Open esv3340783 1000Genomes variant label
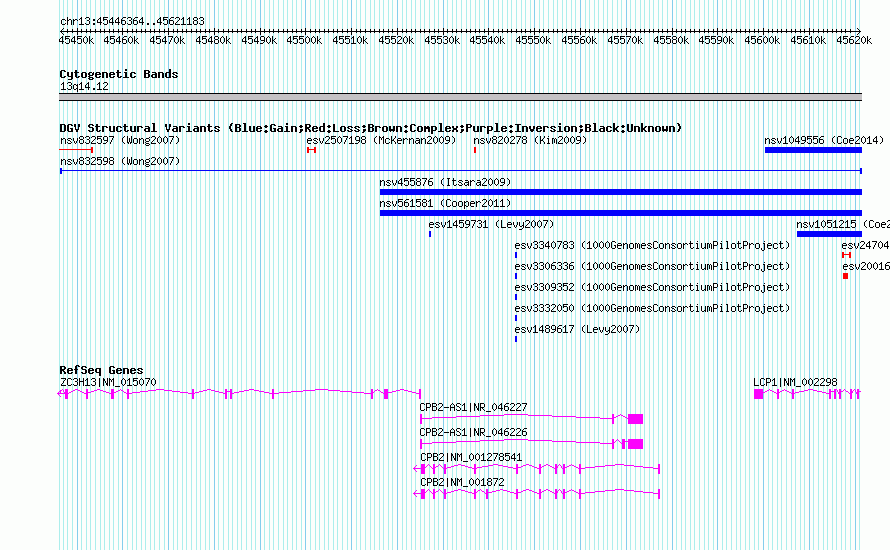This screenshot has width=890, height=550. pos(652,245)
